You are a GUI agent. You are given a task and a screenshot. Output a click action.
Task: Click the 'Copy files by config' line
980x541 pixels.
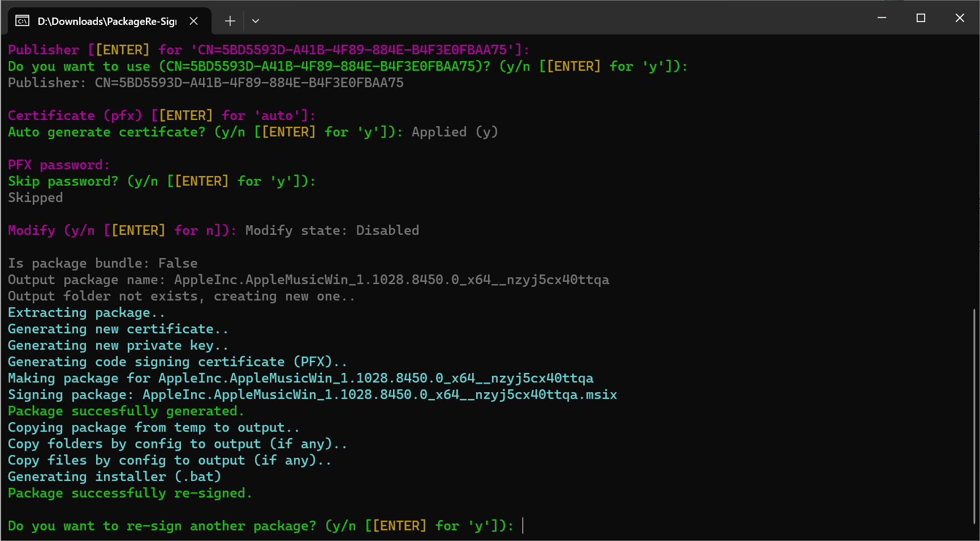(x=169, y=460)
